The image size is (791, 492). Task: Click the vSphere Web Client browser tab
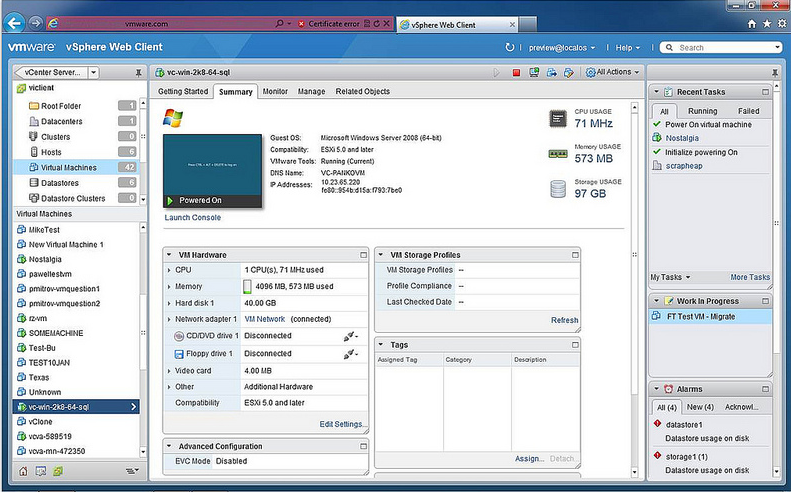[x=457, y=25]
